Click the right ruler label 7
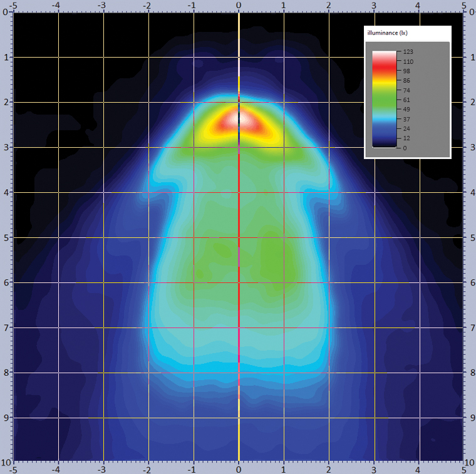 470,327
